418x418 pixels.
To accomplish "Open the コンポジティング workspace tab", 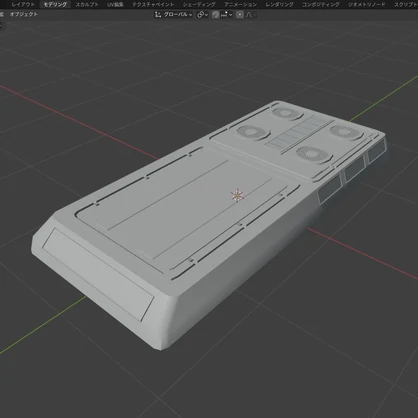I will point(320,5).
